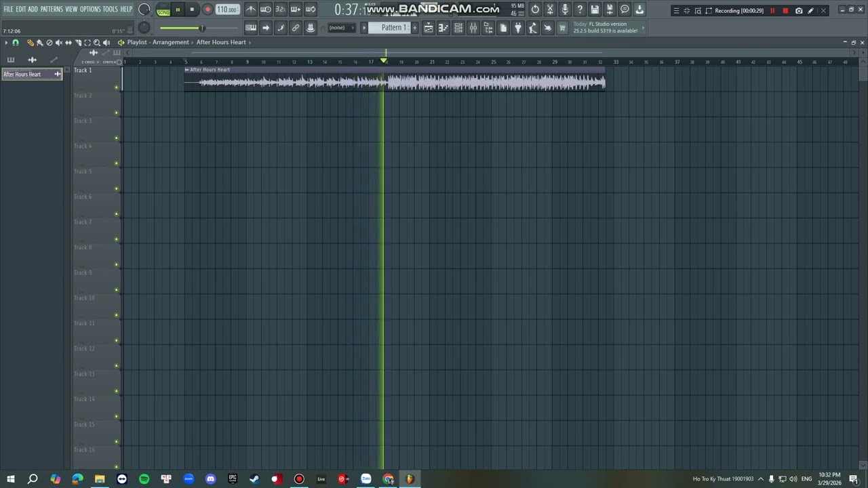The image size is (868, 488).
Task: Toggle wait for input to start playing
Action: (x=266, y=9)
